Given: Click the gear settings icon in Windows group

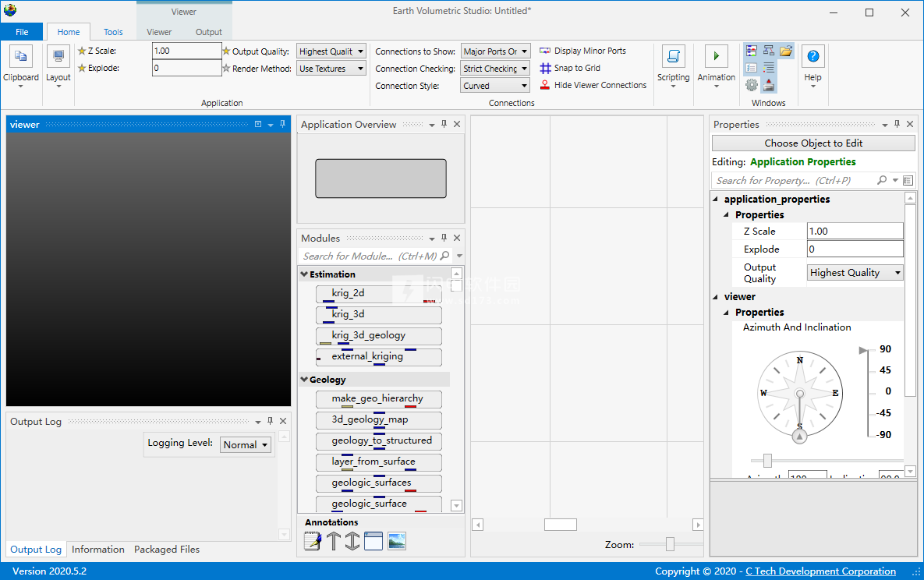Looking at the screenshot, I should click(x=752, y=86).
